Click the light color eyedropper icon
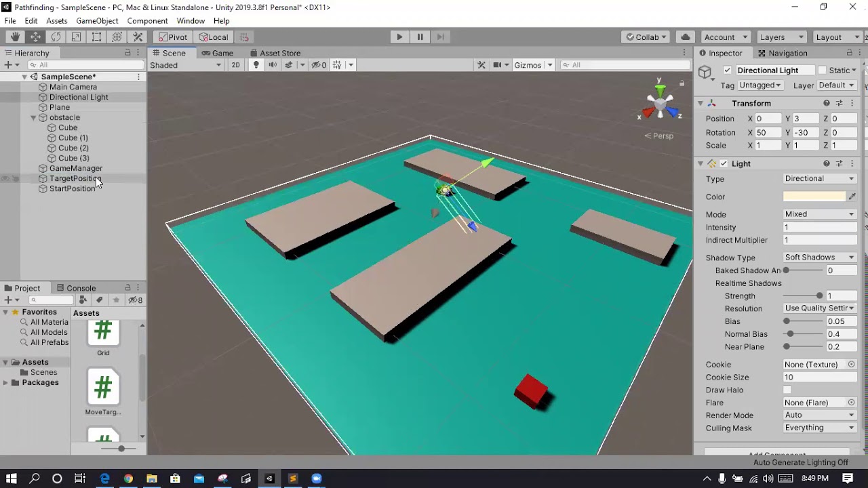The image size is (868, 488). pyautogui.click(x=852, y=197)
